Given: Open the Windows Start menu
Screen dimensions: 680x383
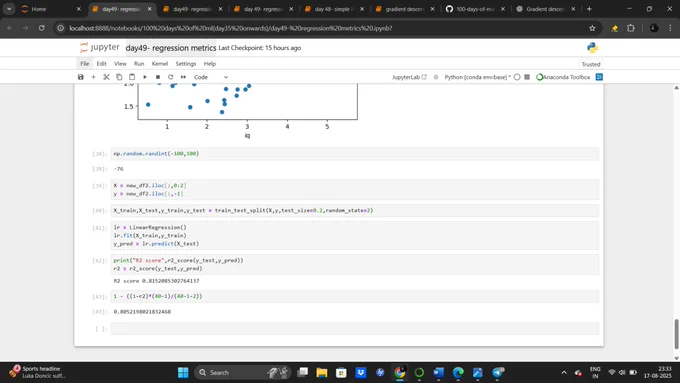Looking at the screenshot, I should point(183,372).
